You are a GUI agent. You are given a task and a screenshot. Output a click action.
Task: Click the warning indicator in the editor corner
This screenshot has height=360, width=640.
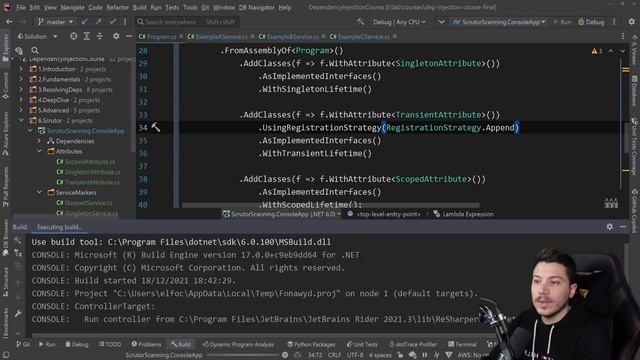click(597, 51)
